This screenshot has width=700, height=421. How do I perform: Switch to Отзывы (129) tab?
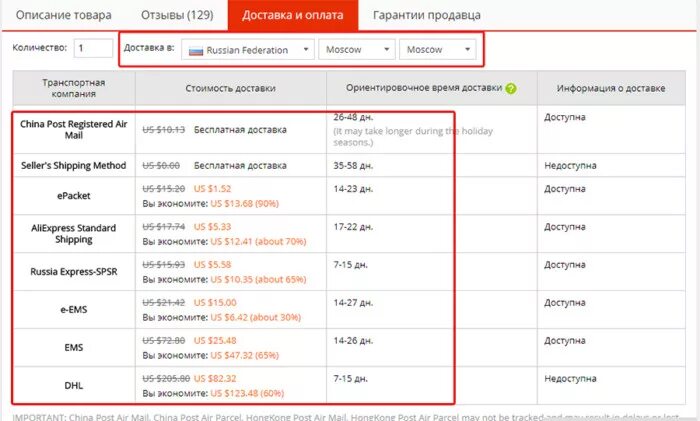pyautogui.click(x=177, y=15)
